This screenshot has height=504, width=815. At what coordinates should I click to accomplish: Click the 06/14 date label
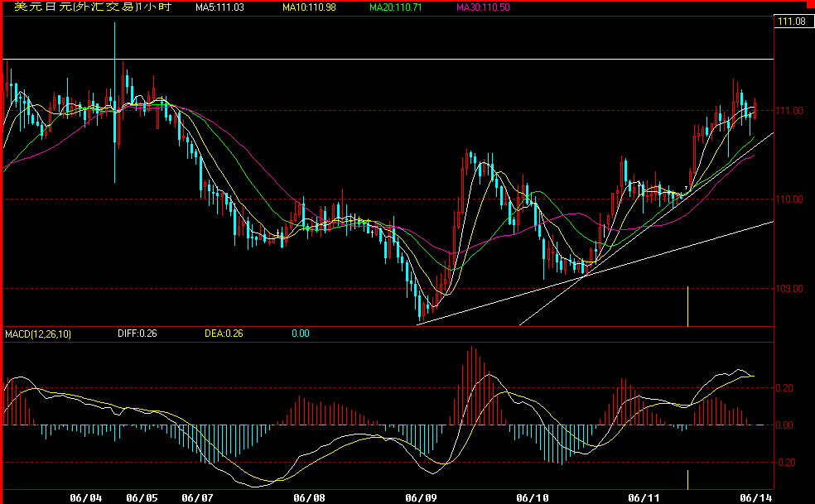[x=756, y=497]
